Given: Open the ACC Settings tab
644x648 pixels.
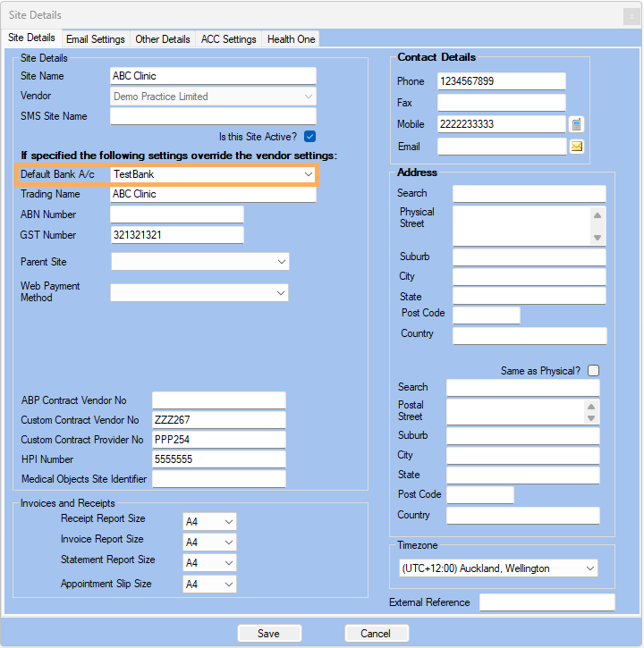Looking at the screenshot, I should [x=228, y=39].
